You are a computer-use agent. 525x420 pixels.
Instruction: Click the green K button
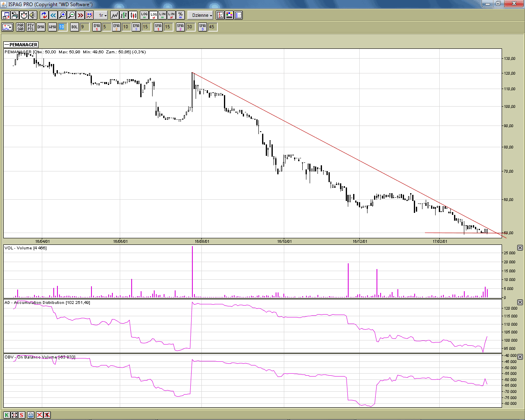[x=7, y=415]
